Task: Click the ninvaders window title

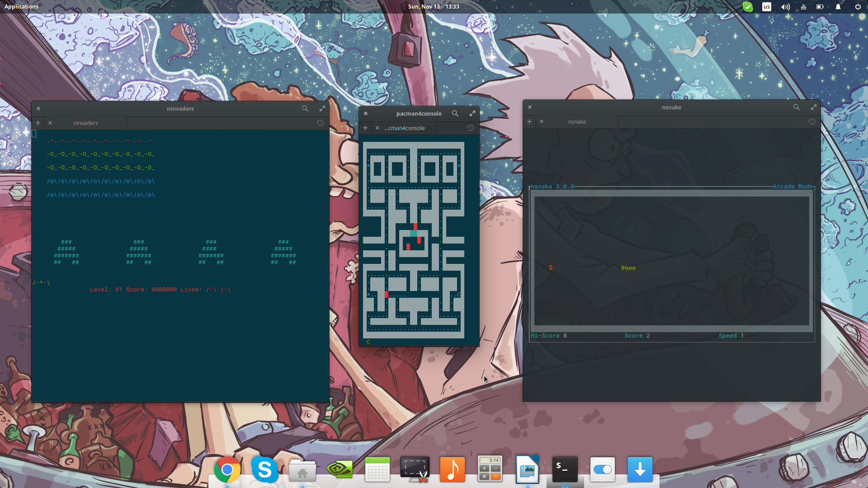Action: coord(180,108)
